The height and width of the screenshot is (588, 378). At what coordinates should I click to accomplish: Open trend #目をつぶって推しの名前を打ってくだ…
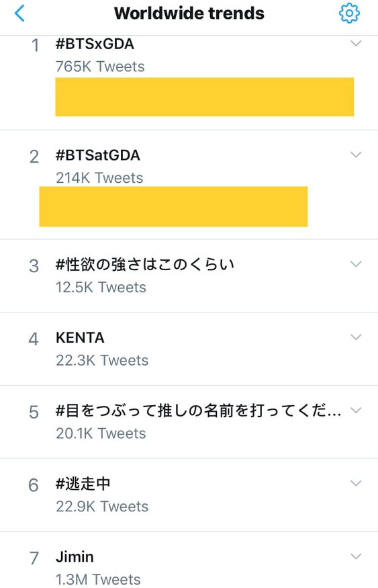pyautogui.click(x=199, y=411)
